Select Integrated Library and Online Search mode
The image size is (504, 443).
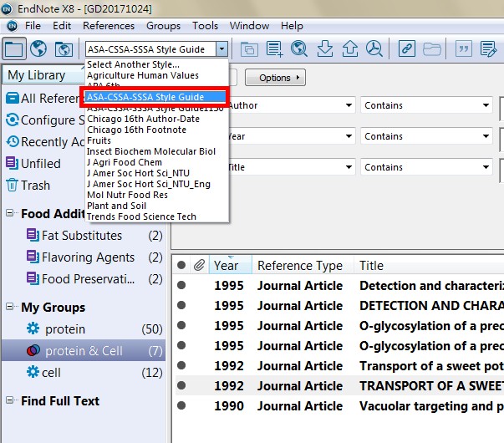(x=64, y=49)
